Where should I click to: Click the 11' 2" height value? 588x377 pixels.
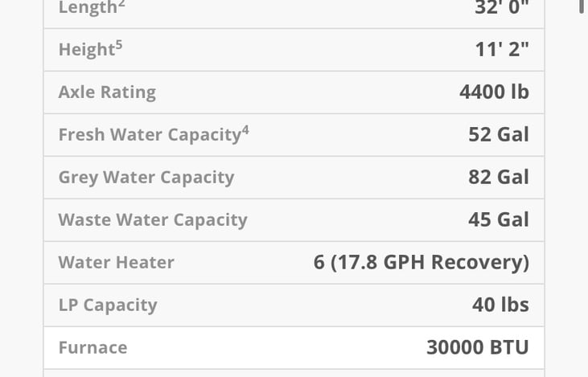(x=502, y=49)
